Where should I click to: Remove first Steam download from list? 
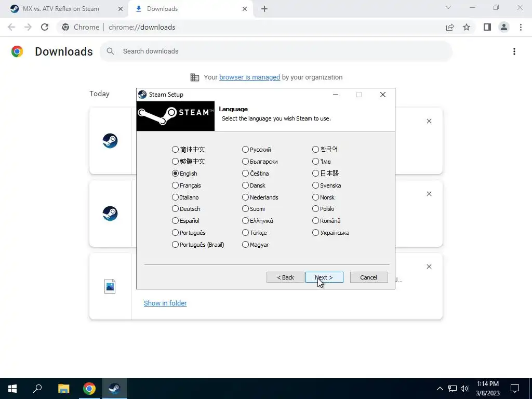(x=429, y=121)
